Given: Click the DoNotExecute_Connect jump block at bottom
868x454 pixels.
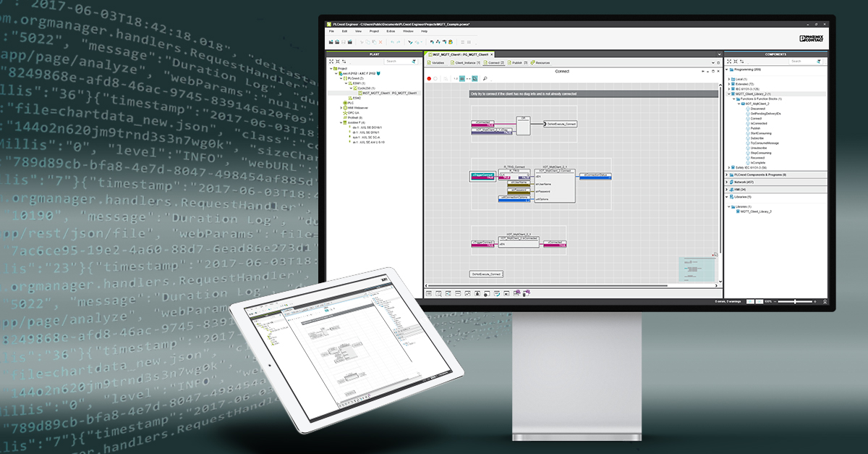Looking at the screenshot, I should tap(486, 274).
